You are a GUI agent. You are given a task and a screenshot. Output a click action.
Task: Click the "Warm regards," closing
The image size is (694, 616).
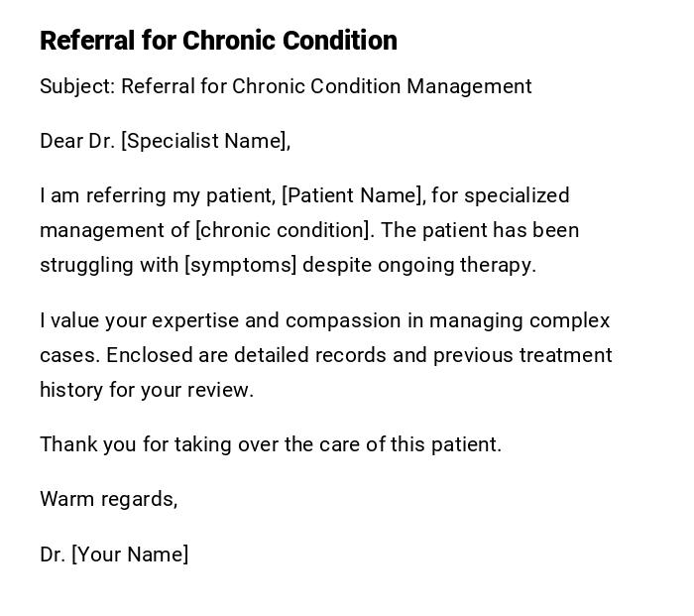pos(109,499)
